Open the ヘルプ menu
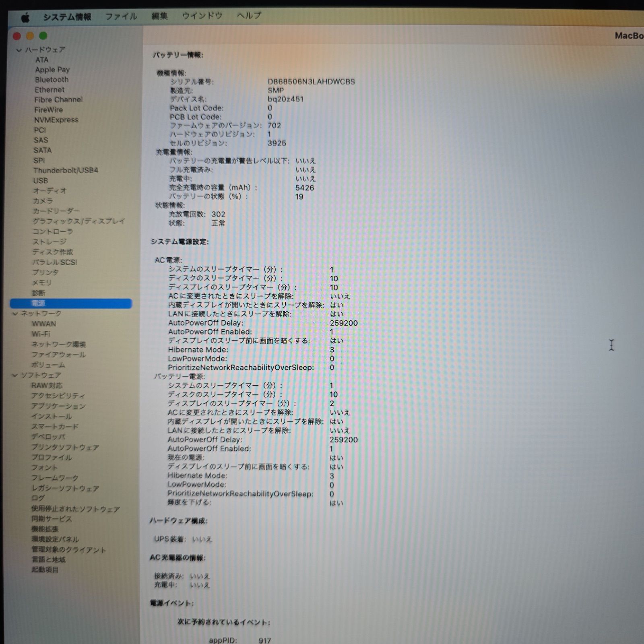The image size is (644, 644). [249, 16]
